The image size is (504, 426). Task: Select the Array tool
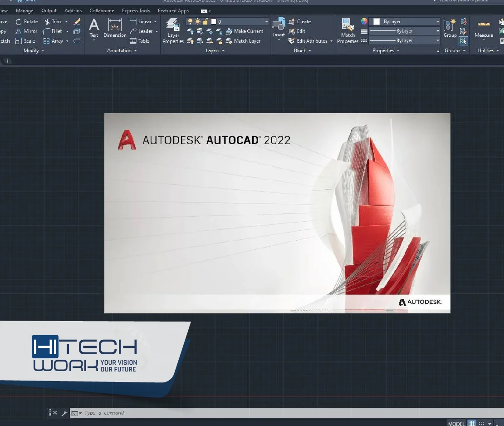54,41
